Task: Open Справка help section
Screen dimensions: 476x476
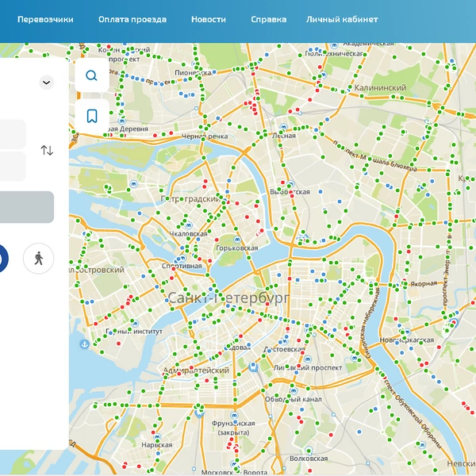Action: [269, 19]
